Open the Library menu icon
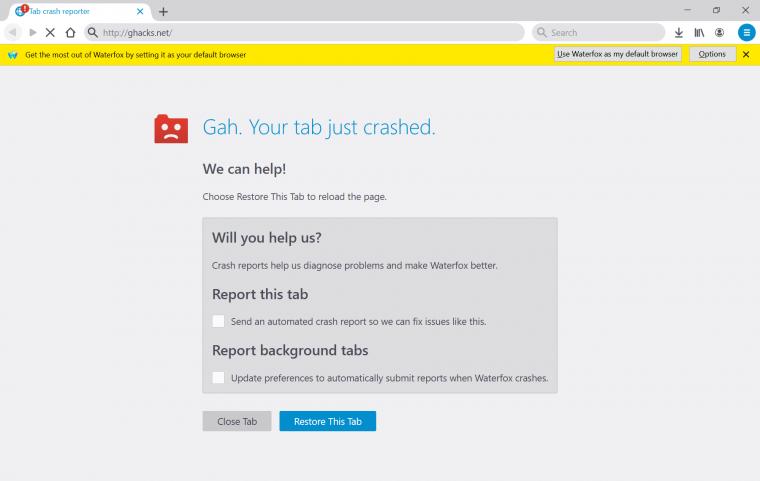The height and width of the screenshot is (481, 760). coord(699,32)
